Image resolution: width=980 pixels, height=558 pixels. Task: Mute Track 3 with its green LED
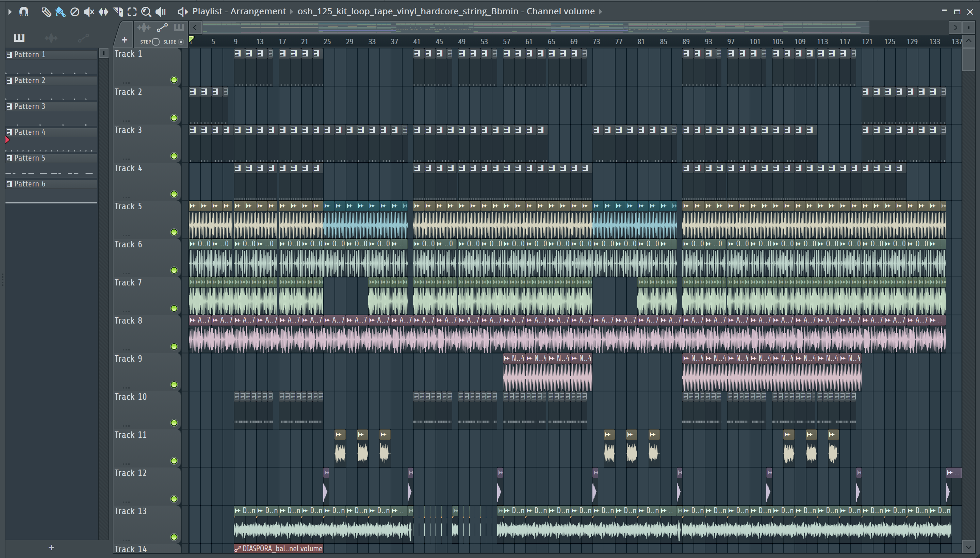point(174,156)
